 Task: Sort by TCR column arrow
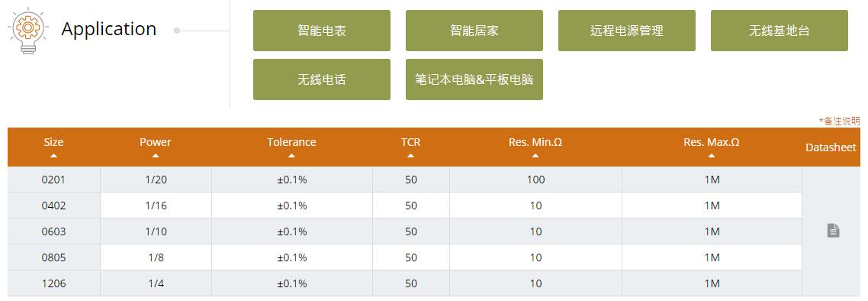click(411, 156)
